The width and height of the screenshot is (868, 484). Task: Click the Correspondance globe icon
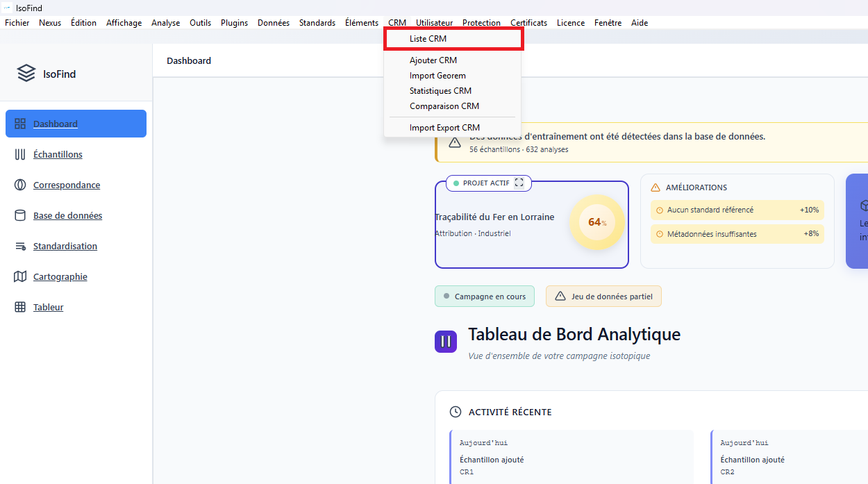(x=20, y=185)
